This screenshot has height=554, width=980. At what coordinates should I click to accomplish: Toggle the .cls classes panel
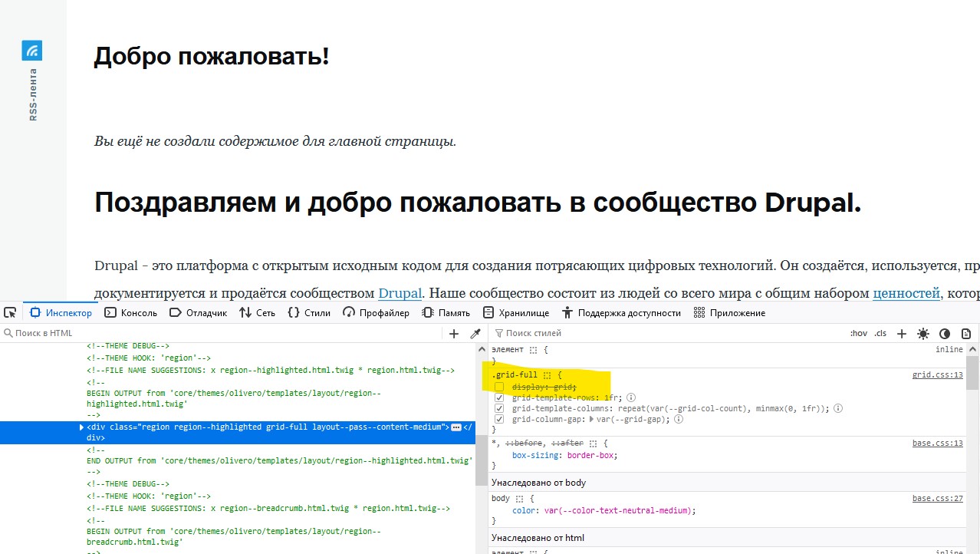[x=880, y=334]
